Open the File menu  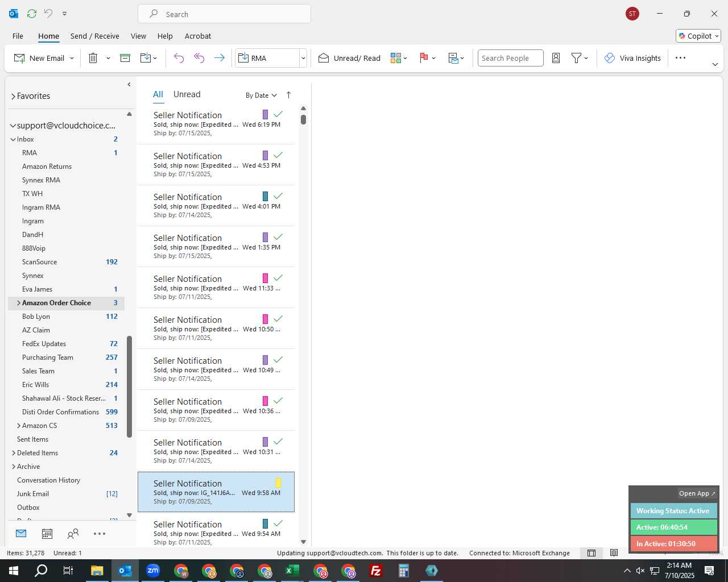18,36
